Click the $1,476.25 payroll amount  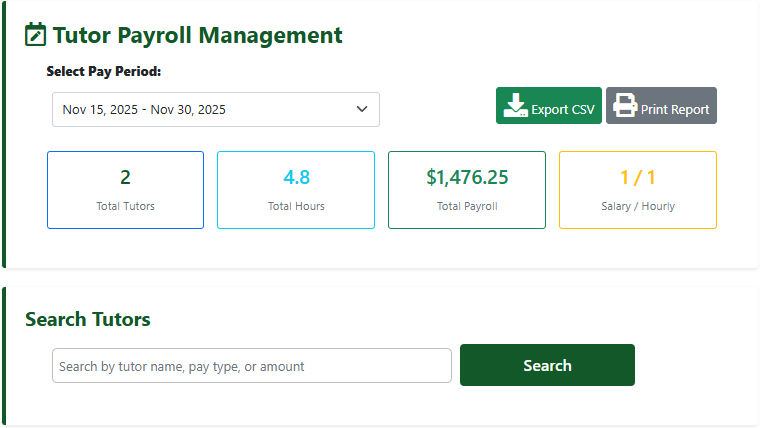point(467,178)
